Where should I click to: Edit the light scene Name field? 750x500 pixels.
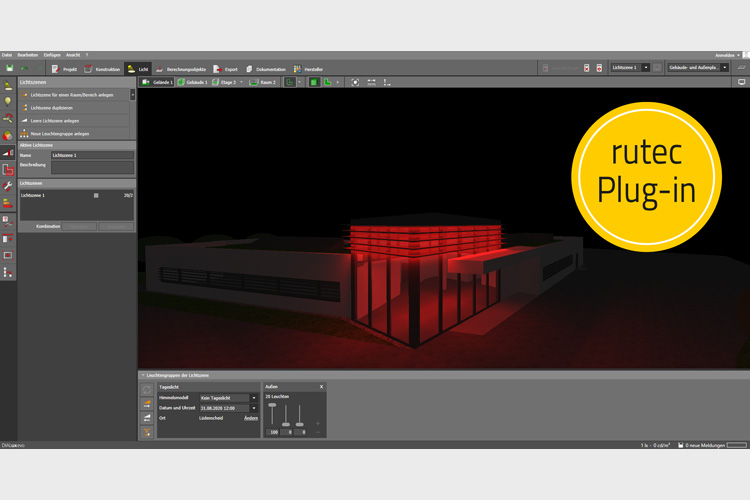click(x=92, y=155)
